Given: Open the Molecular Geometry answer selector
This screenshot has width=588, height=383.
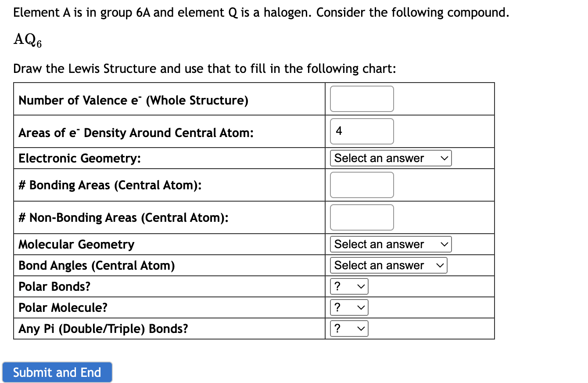Looking at the screenshot, I should (390, 244).
